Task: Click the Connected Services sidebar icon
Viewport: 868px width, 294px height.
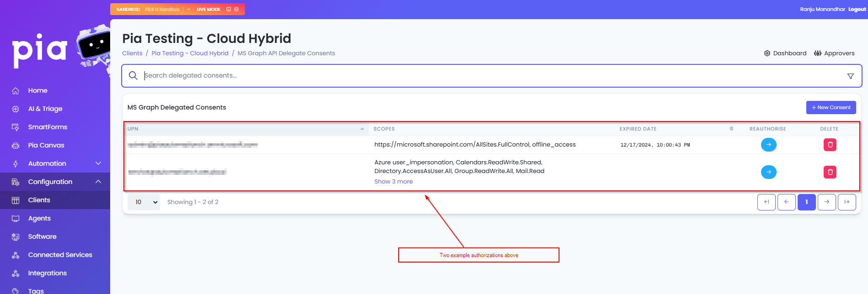Action: pyautogui.click(x=16, y=255)
